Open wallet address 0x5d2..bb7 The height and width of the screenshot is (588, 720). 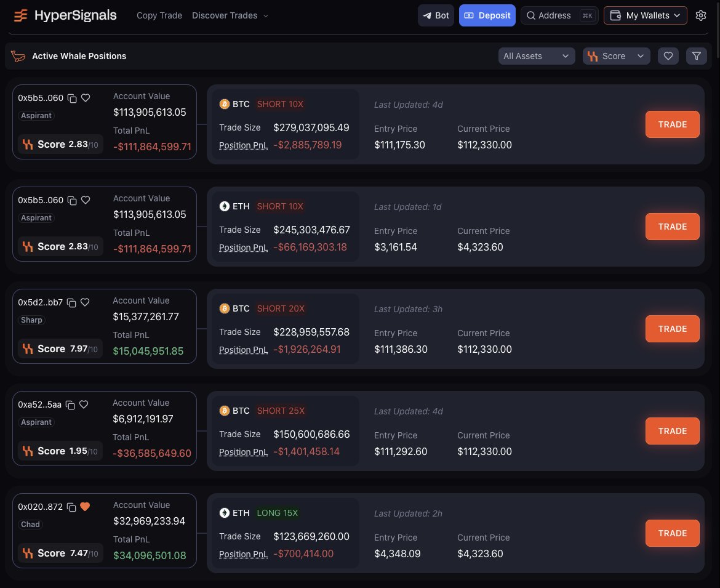pyautogui.click(x=41, y=302)
